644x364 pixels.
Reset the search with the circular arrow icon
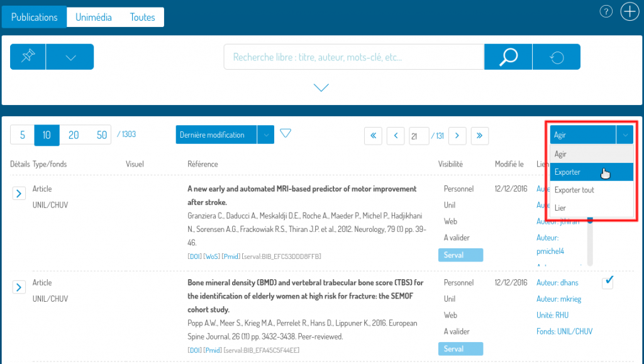pos(557,57)
